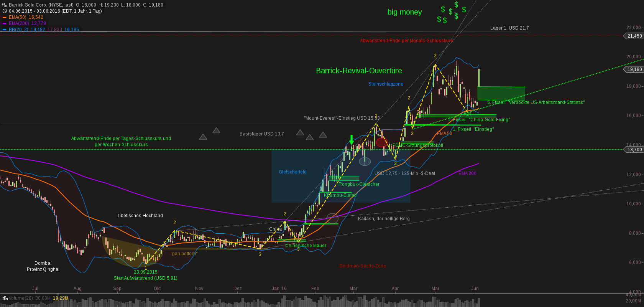
Task: Click the '2. Fixseil "China-Gold-Fixing"' label
Action: point(479,120)
